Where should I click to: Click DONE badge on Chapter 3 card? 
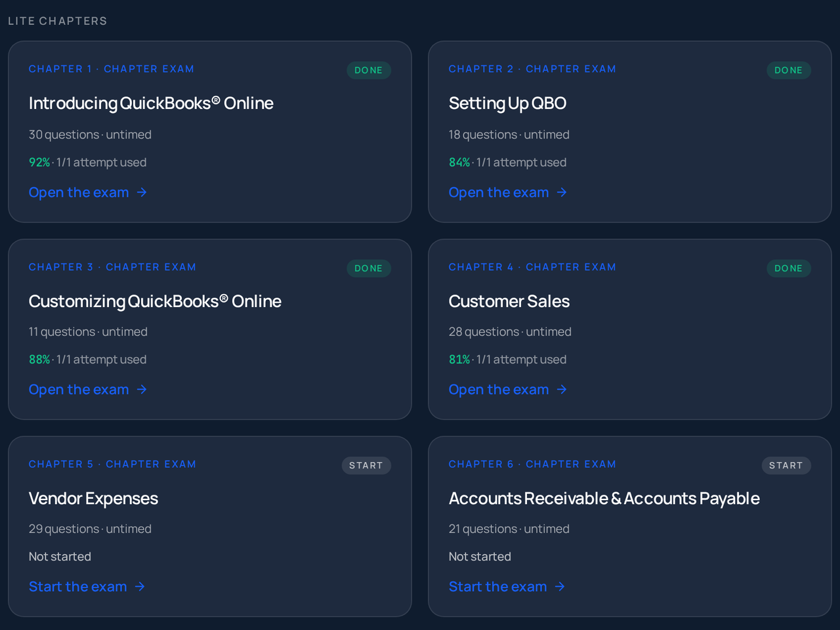point(369,268)
